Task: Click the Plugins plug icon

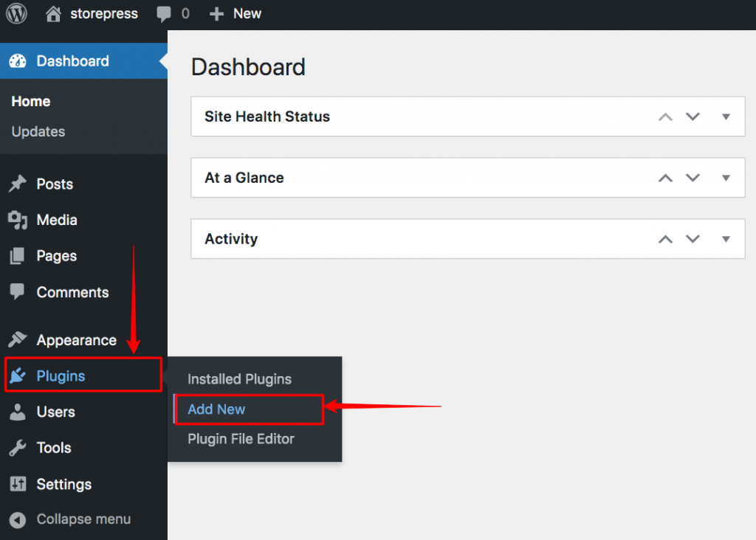Action: (x=18, y=375)
